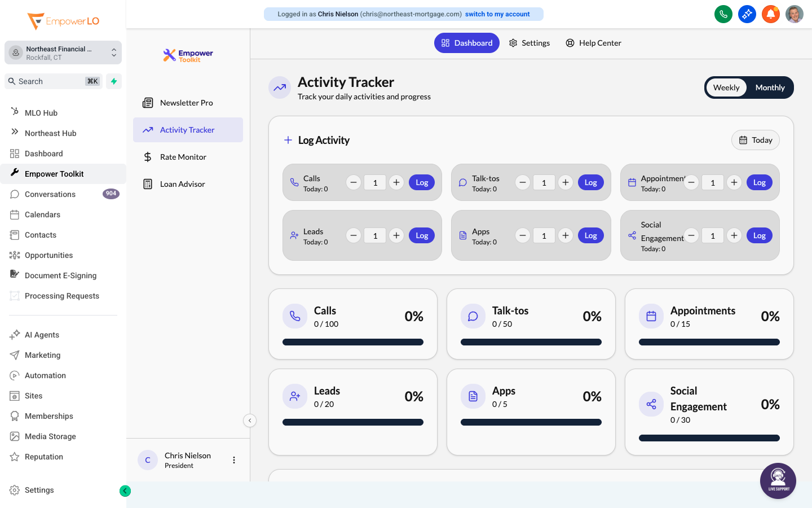Switch to the Monthly activity view
The image size is (812, 508).
pyautogui.click(x=770, y=87)
